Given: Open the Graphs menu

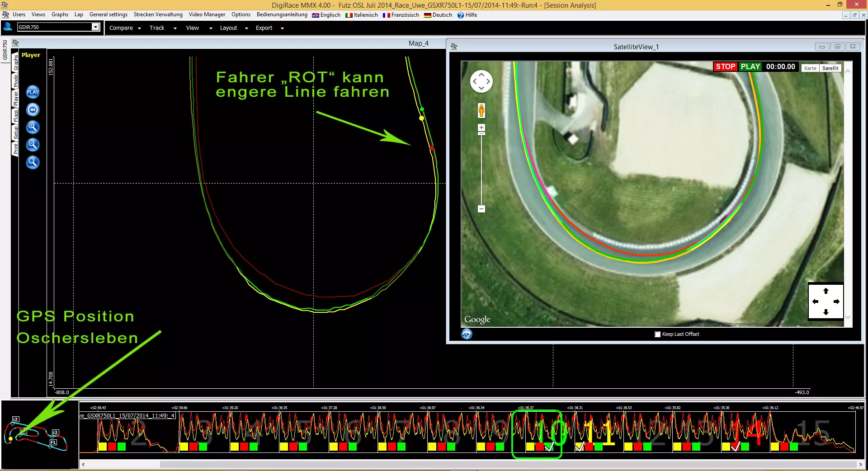Looking at the screenshot, I should click(x=60, y=14).
